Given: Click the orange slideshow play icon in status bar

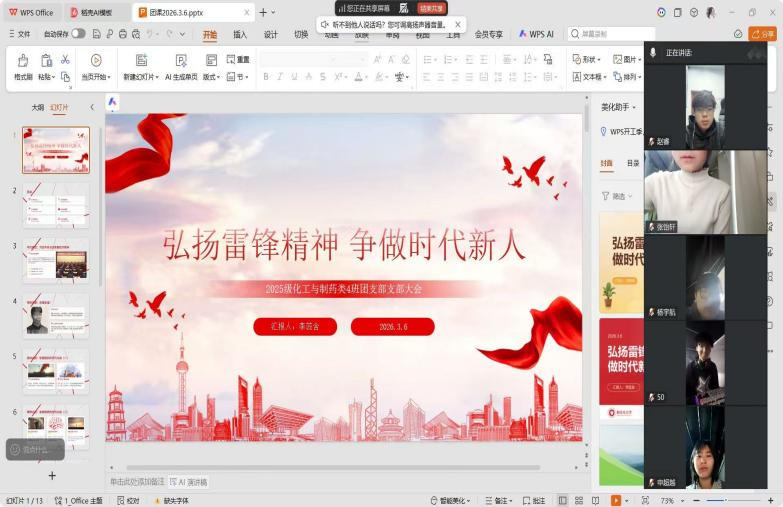Looking at the screenshot, I should (616, 500).
